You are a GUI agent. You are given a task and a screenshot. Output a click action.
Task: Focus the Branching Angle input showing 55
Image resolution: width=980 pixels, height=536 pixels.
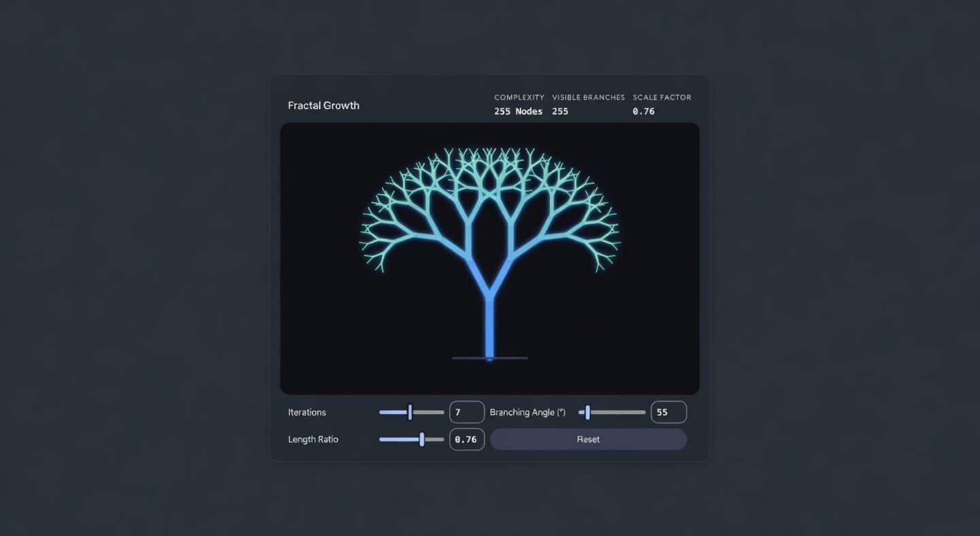coord(668,412)
